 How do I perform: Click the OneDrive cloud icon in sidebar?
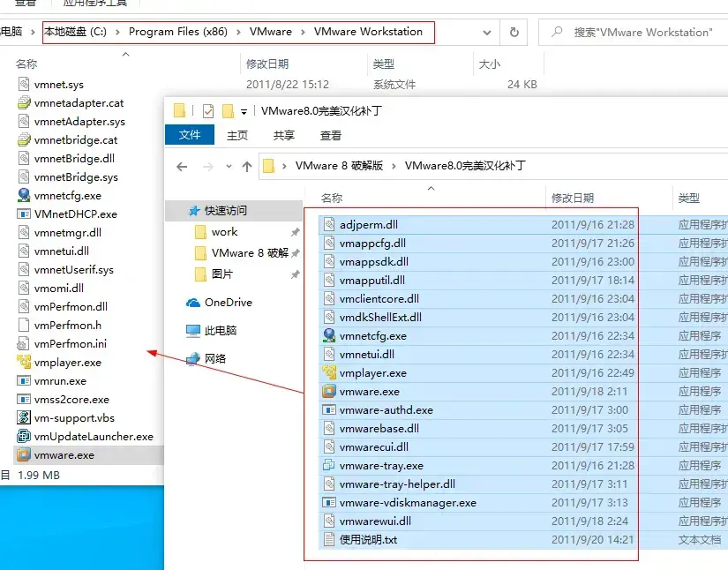click(x=193, y=303)
